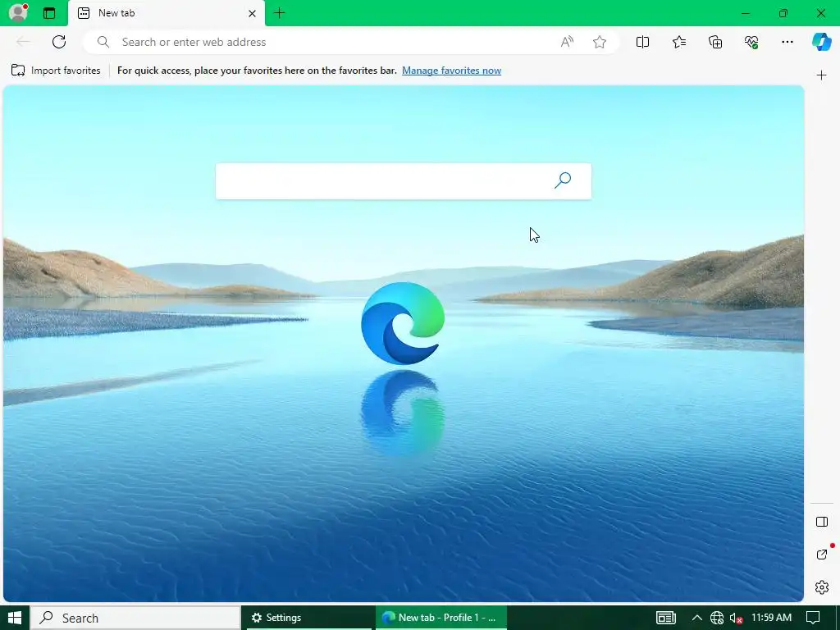Screen dimensions: 840x630
Task: Open Settings and more ellipsis menu
Action: pos(787,42)
